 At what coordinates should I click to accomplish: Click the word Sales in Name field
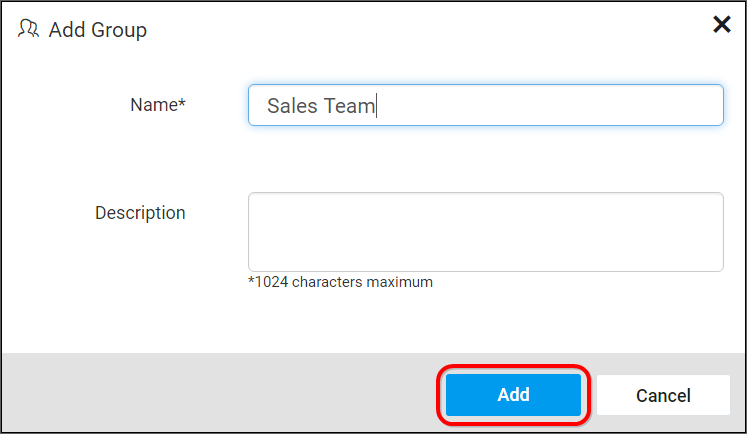click(x=292, y=106)
